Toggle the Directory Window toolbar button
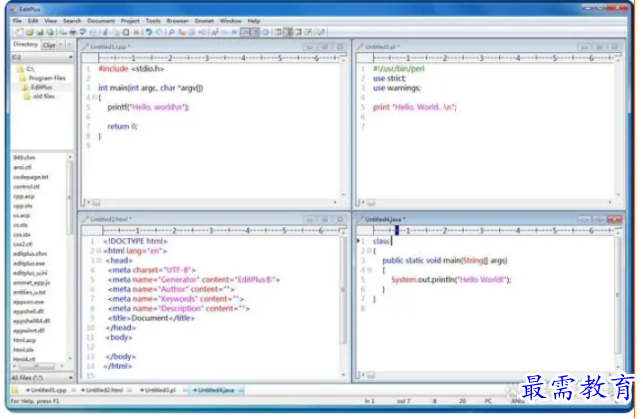 point(278,32)
